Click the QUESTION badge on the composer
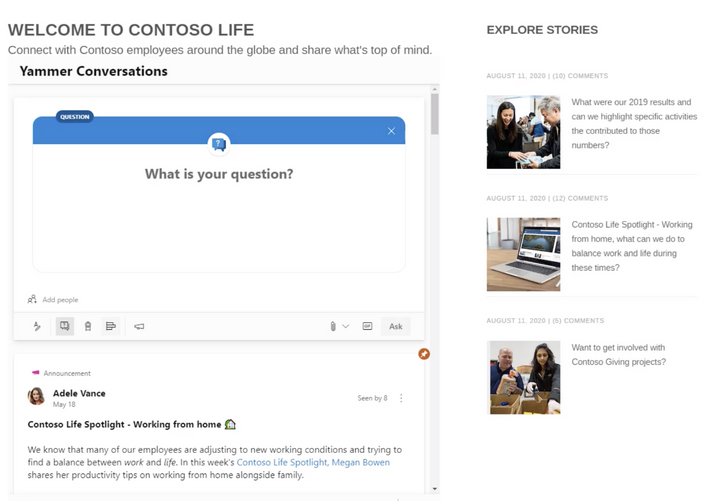 tap(75, 116)
